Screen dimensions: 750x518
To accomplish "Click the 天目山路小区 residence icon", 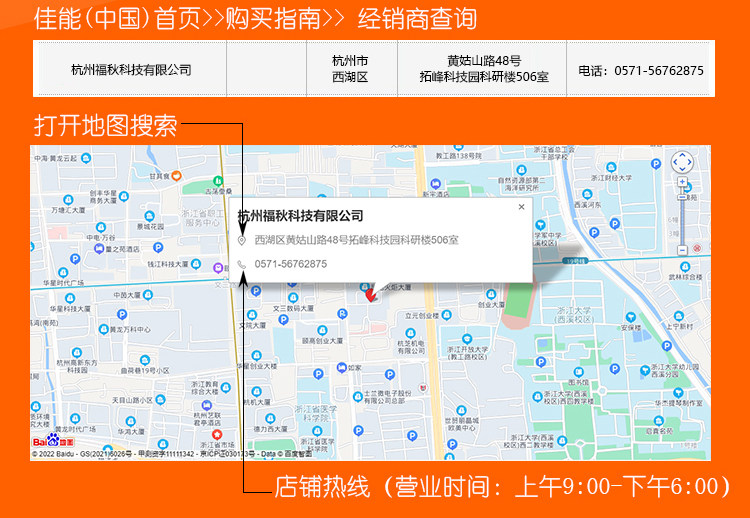I will tap(161, 399).
